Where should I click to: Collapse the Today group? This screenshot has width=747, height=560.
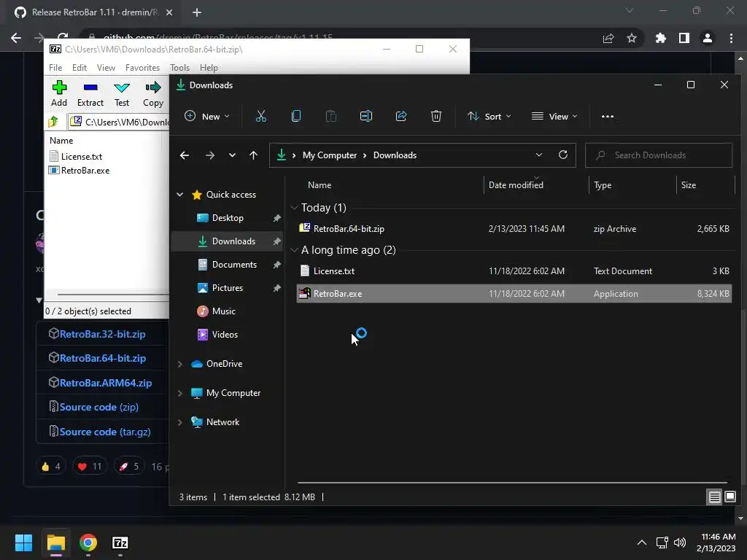click(294, 208)
